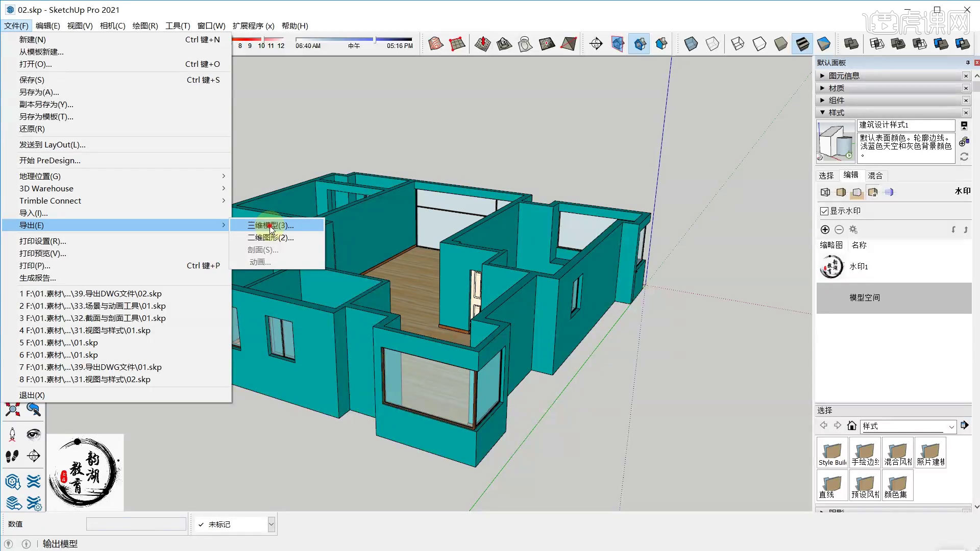Switch to Hidden Line face style
Viewport: 980px width, 551px height.
tap(759, 44)
